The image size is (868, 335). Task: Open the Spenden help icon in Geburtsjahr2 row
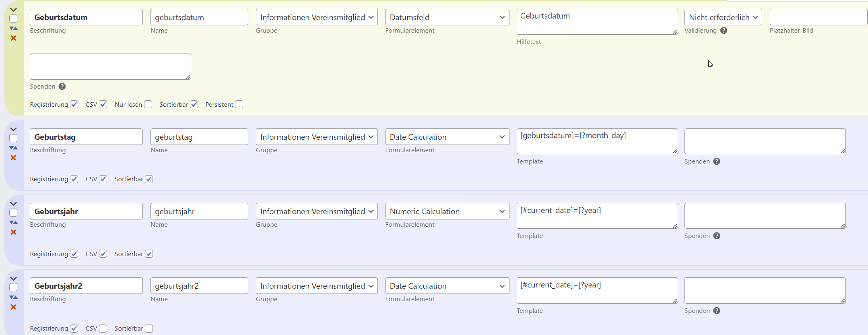coord(717,311)
